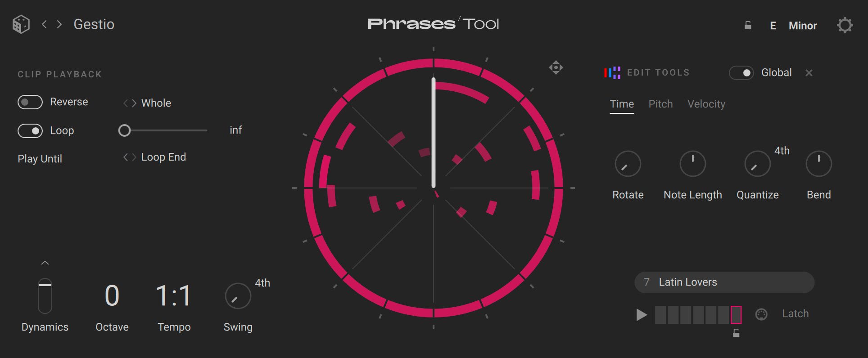Image resolution: width=868 pixels, height=358 pixels.
Task: Click the MIDI connector icon beside Latch
Action: click(x=762, y=314)
